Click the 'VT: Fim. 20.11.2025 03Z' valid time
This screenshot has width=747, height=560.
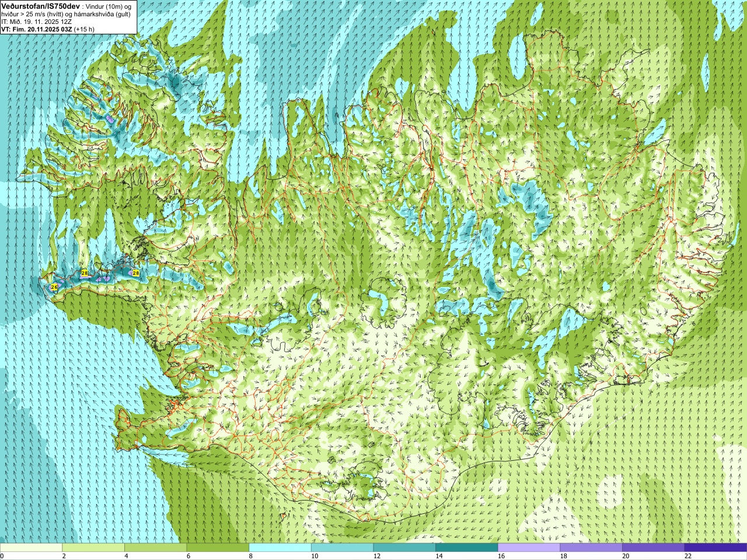click(x=37, y=29)
